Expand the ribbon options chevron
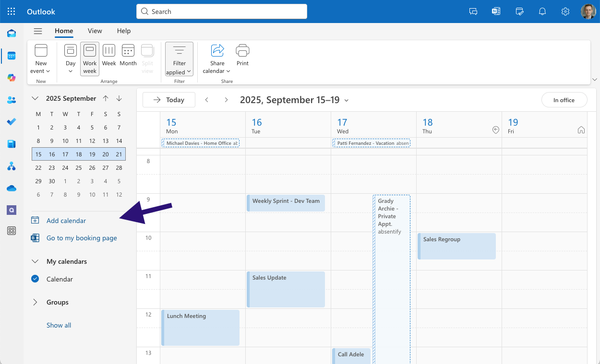This screenshot has height=364, width=600. click(x=595, y=79)
